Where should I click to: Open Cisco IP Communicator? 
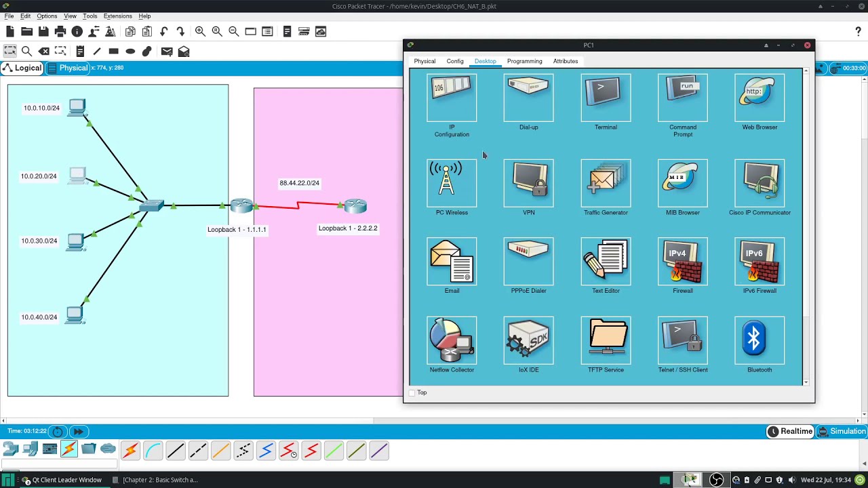[x=759, y=183]
